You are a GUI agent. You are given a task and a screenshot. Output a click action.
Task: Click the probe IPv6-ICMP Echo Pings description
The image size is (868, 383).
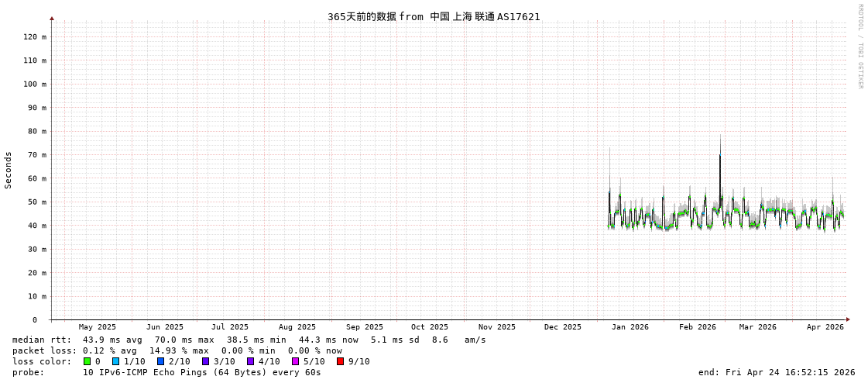[201, 372]
